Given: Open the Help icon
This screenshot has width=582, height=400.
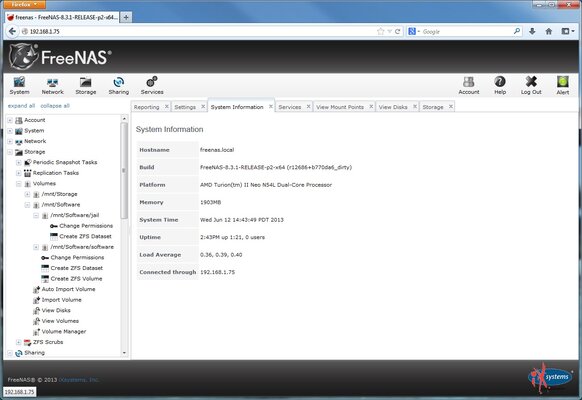Looking at the screenshot, I should click(500, 85).
